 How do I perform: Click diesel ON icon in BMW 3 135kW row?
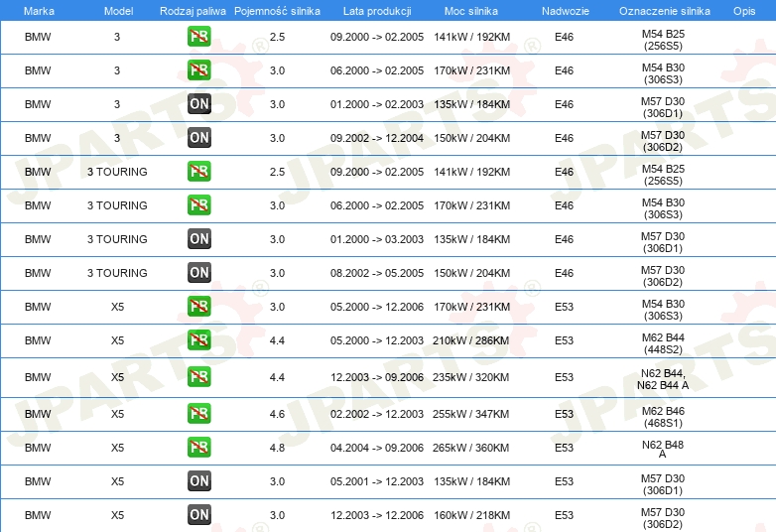[x=198, y=104]
